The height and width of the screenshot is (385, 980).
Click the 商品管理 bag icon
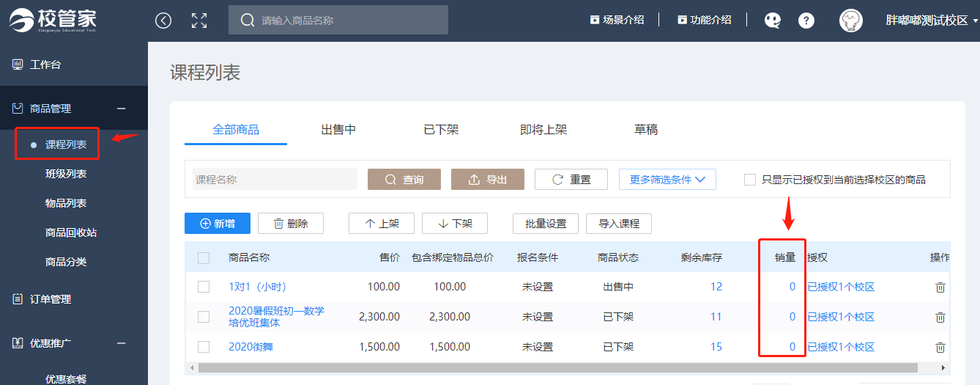(18, 109)
